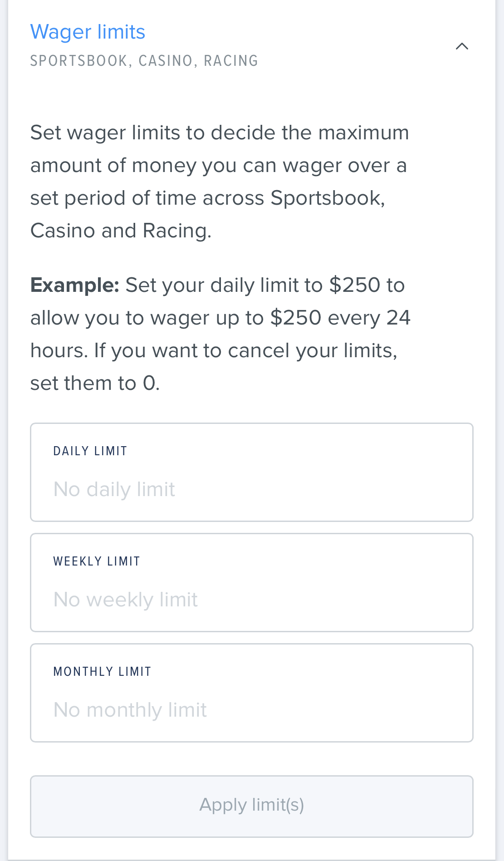Click the No monthly limit placeholder
This screenshot has height=861, width=504.
tap(130, 709)
